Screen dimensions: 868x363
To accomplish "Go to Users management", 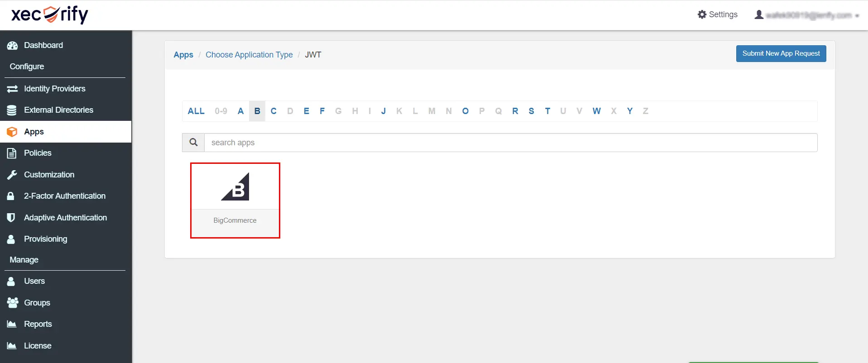I will pos(34,281).
